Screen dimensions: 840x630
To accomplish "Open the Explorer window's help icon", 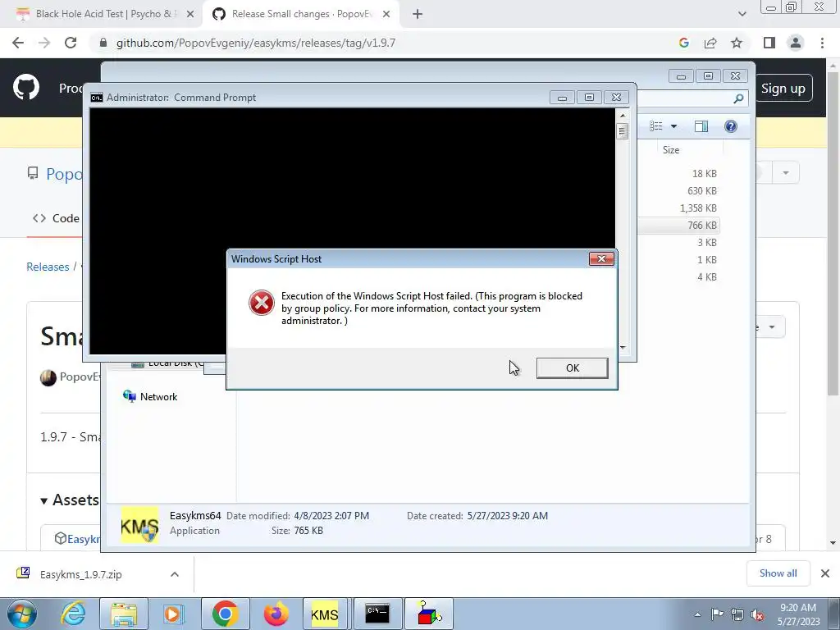I will 730,126.
